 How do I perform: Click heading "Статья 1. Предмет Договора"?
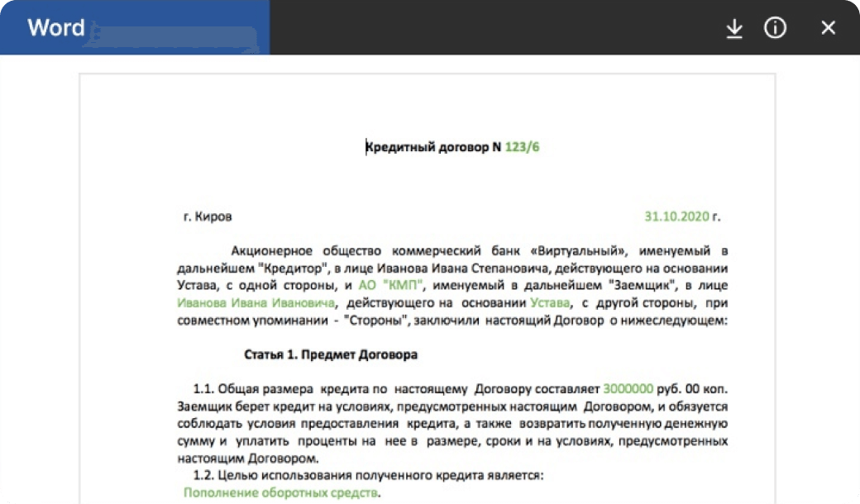coord(331,355)
